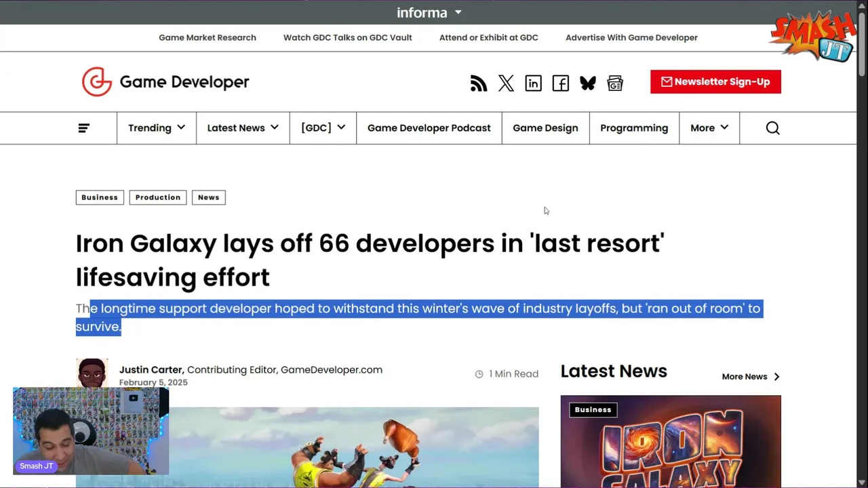Click the Game Developer logo
Viewport: 868px width, 488px height.
click(165, 82)
